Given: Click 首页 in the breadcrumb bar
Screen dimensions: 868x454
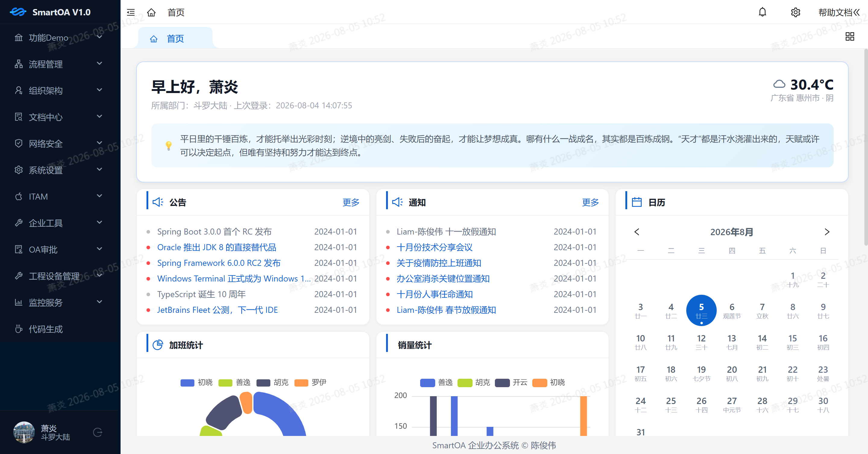Looking at the screenshot, I should pyautogui.click(x=176, y=12).
